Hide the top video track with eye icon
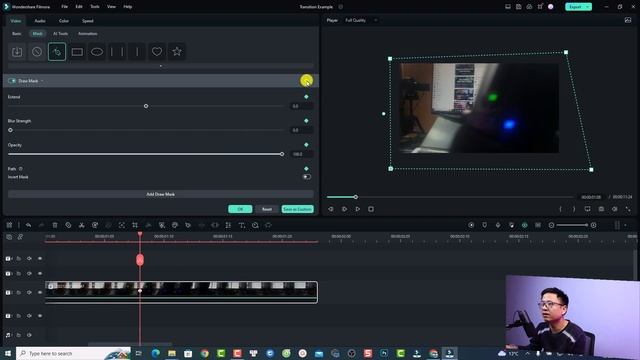Image resolution: width=640 pixels, height=360 pixels. click(x=40, y=258)
